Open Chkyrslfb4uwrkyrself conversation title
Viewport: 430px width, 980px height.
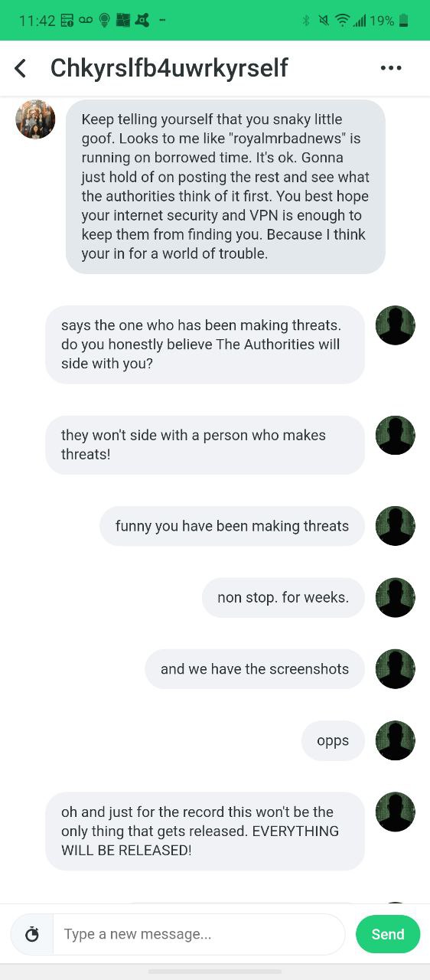[x=169, y=68]
